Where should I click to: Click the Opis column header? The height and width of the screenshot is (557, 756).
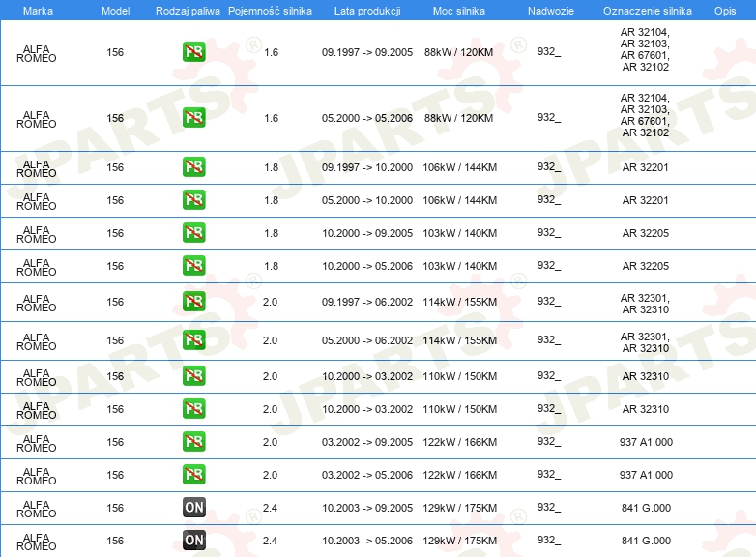point(724,10)
